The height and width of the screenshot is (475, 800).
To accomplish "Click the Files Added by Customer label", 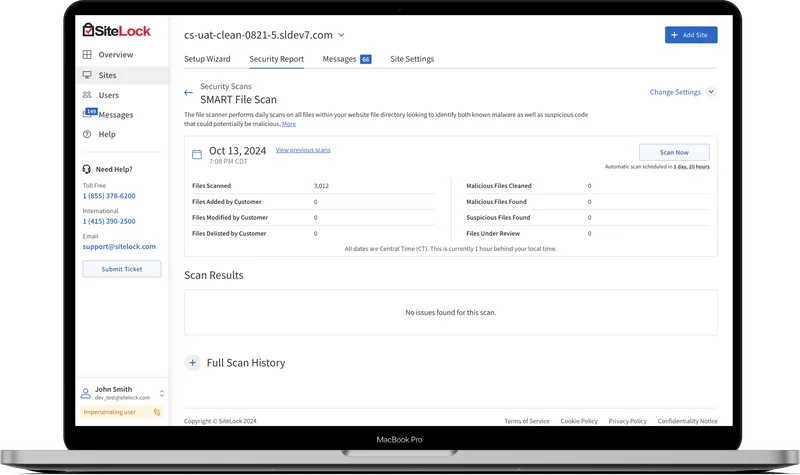I will pos(227,202).
